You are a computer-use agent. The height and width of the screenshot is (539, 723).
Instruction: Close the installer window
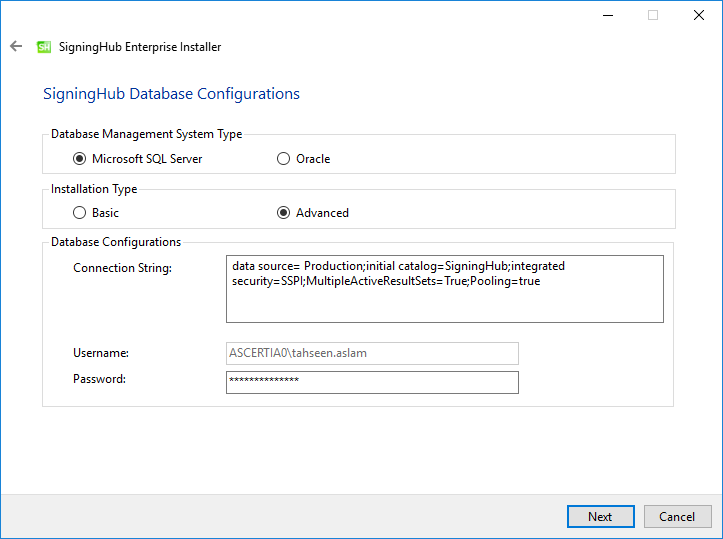tap(699, 15)
